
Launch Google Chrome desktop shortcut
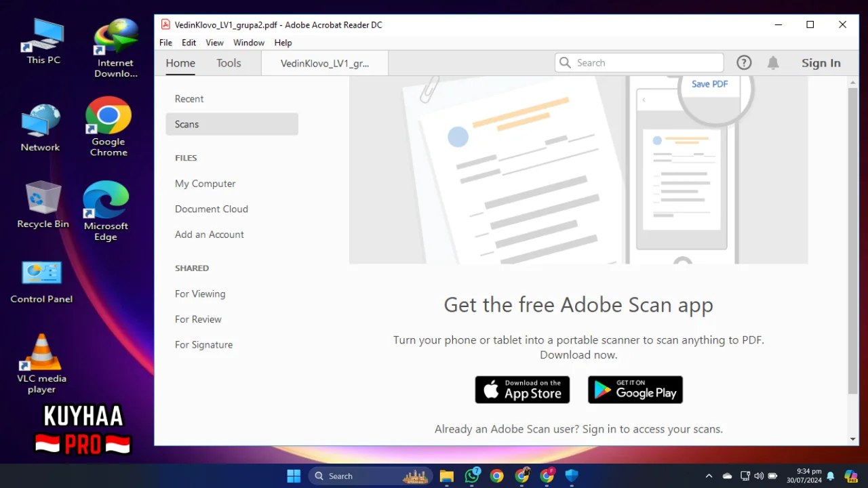click(x=108, y=127)
